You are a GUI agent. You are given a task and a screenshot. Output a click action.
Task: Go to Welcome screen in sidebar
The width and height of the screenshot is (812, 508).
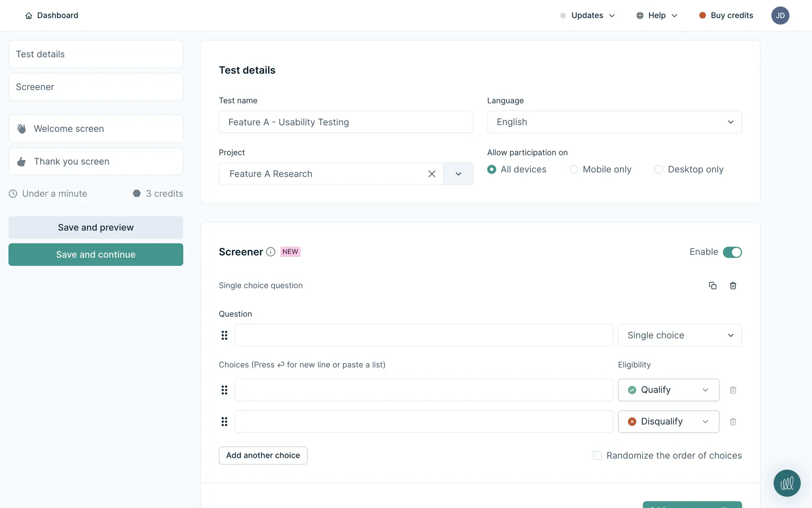tap(96, 129)
